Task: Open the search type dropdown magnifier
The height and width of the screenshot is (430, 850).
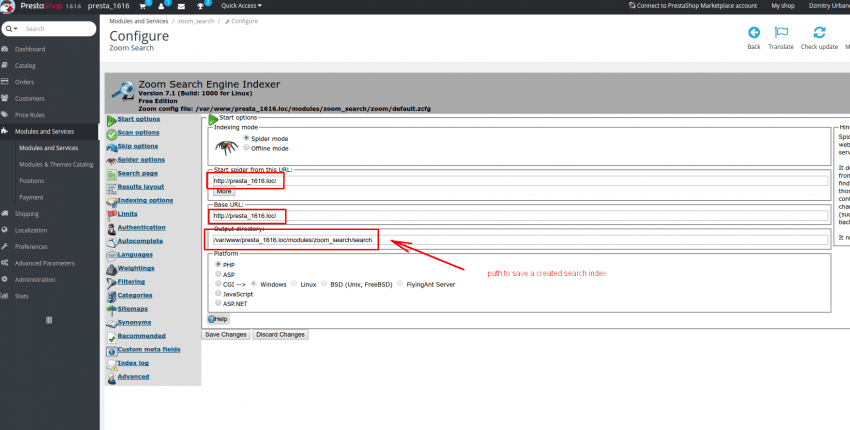Action: click(x=12, y=29)
